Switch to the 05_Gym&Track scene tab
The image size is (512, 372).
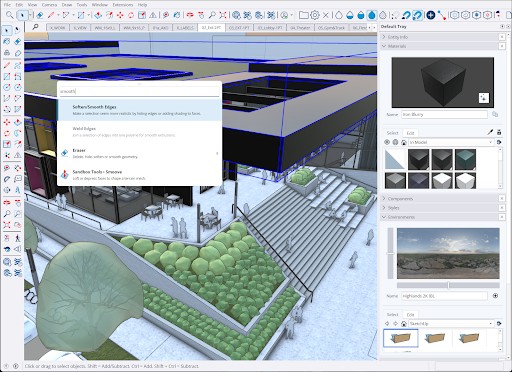[331, 28]
